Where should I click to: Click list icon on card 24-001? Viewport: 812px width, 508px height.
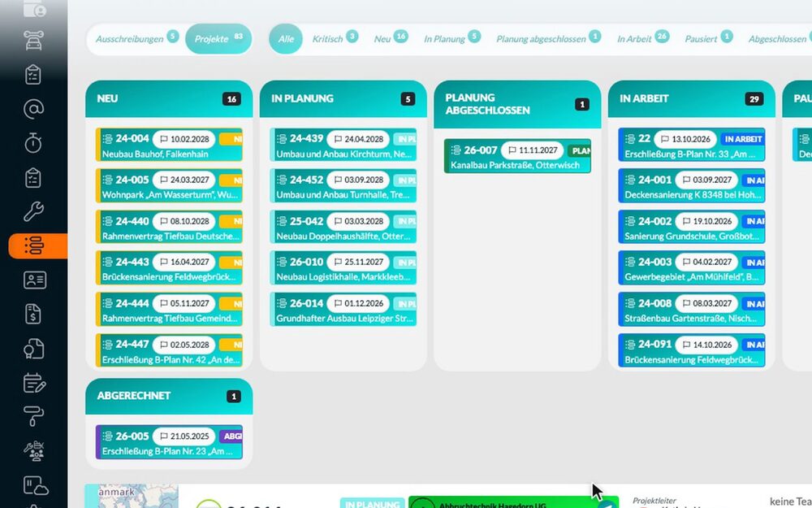(x=630, y=180)
